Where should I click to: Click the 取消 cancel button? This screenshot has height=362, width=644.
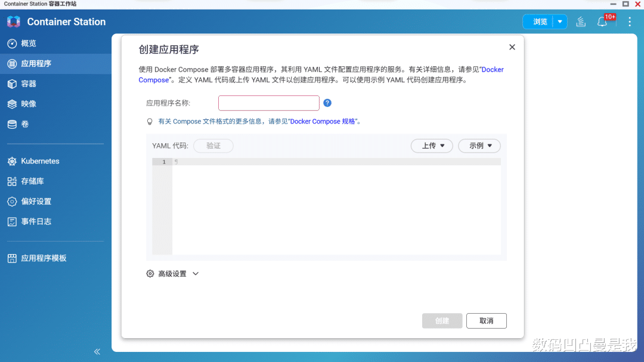coord(487,321)
